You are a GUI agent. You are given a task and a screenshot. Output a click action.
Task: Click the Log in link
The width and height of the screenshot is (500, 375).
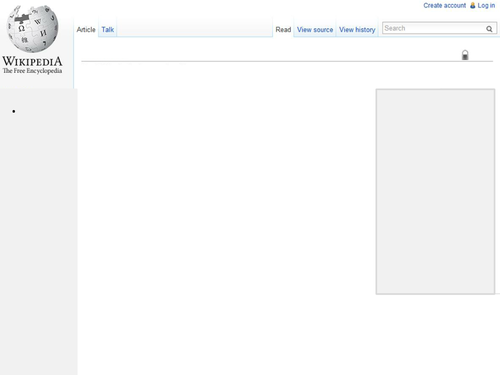coord(486,5)
